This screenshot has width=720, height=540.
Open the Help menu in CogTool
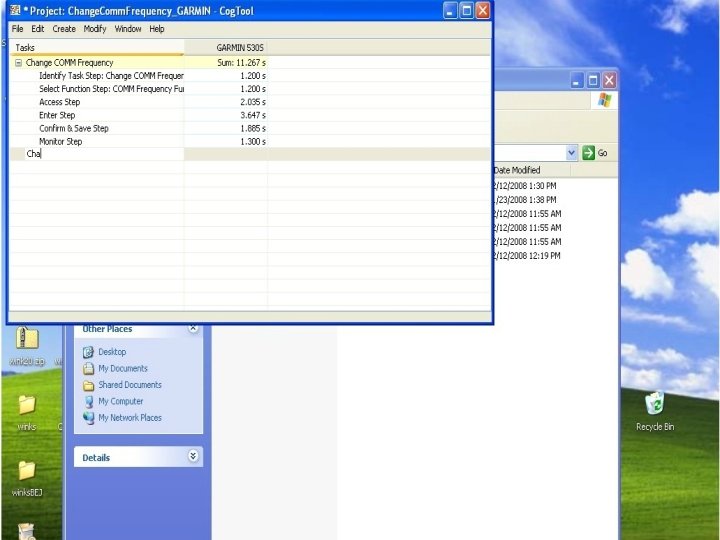pos(157,29)
